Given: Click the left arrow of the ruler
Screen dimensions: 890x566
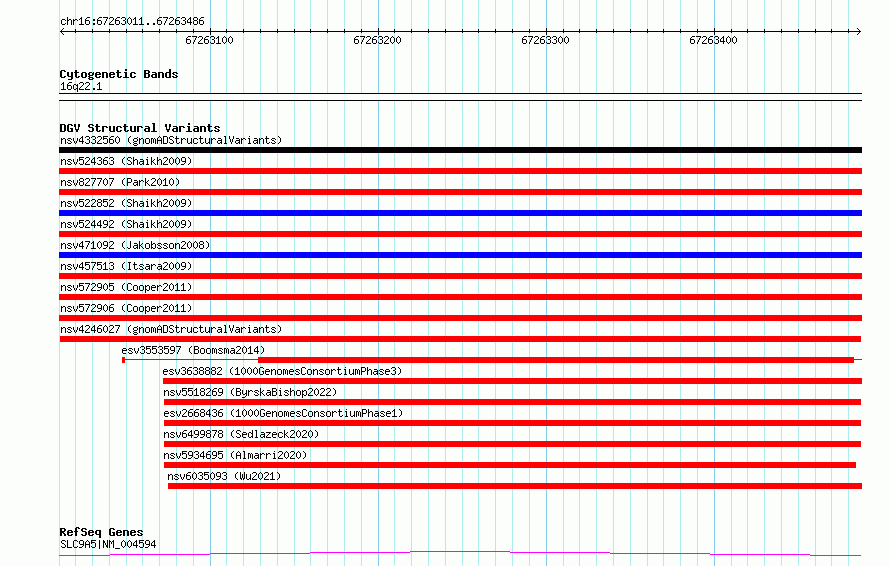Looking at the screenshot, I should point(62,31).
